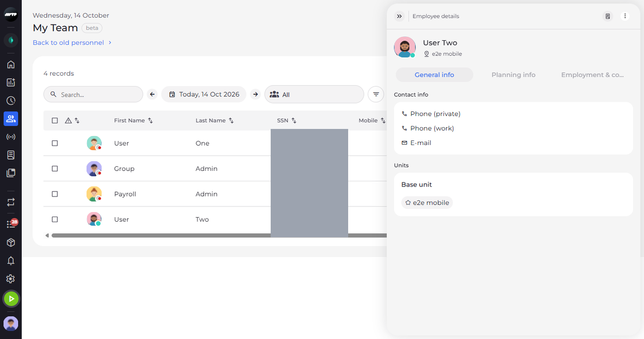644x339 pixels.
Task: Open the Today, 14 Oct 2026 date picker
Action: pyautogui.click(x=204, y=94)
